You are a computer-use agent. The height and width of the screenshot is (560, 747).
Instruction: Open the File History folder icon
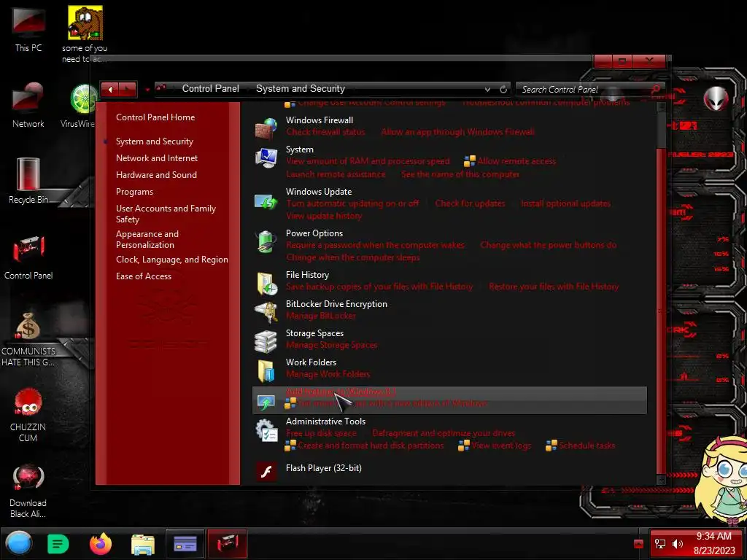266,284
